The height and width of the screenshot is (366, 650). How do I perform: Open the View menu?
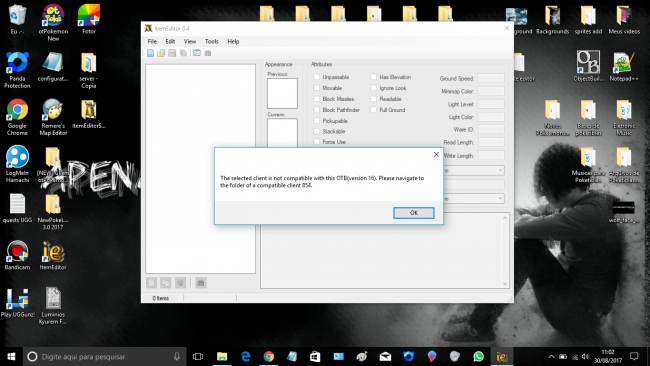click(x=190, y=41)
